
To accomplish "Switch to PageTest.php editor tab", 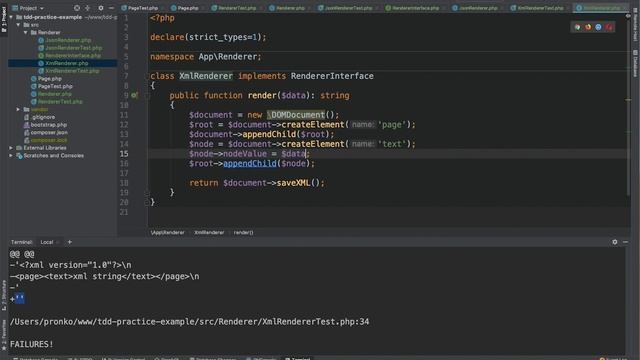I will tap(140, 8).
